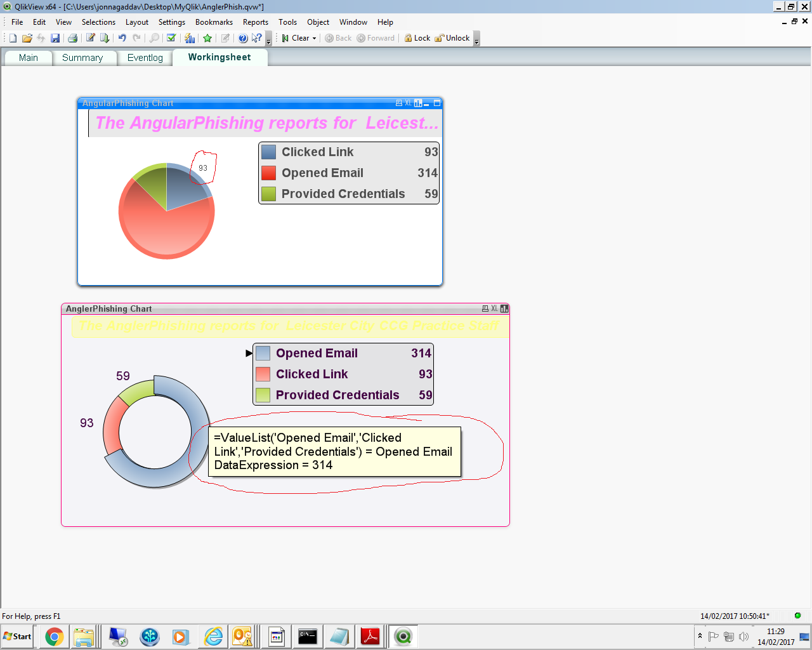Click fast-change chart icon on AnglerPhishing Chart

(504, 308)
